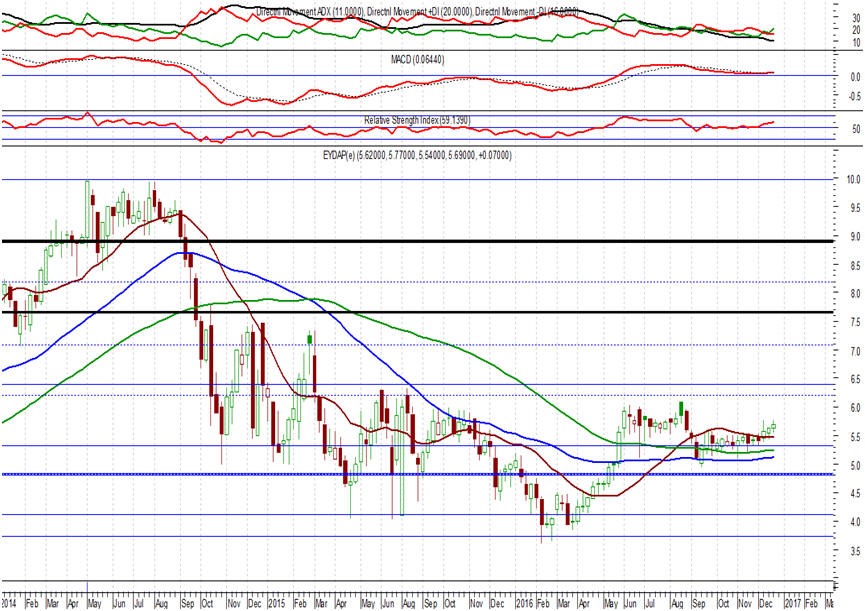Click the 8.5 price axis label

click(855, 266)
